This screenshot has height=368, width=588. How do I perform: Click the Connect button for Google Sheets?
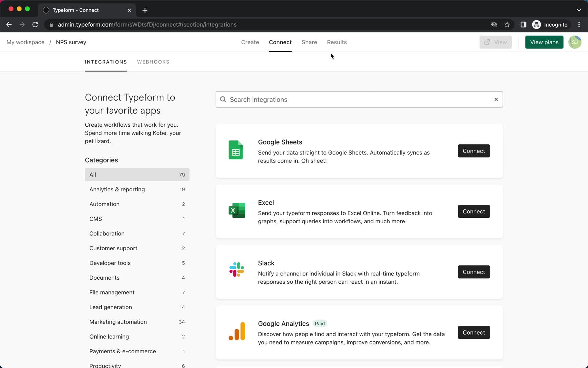[x=474, y=151]
